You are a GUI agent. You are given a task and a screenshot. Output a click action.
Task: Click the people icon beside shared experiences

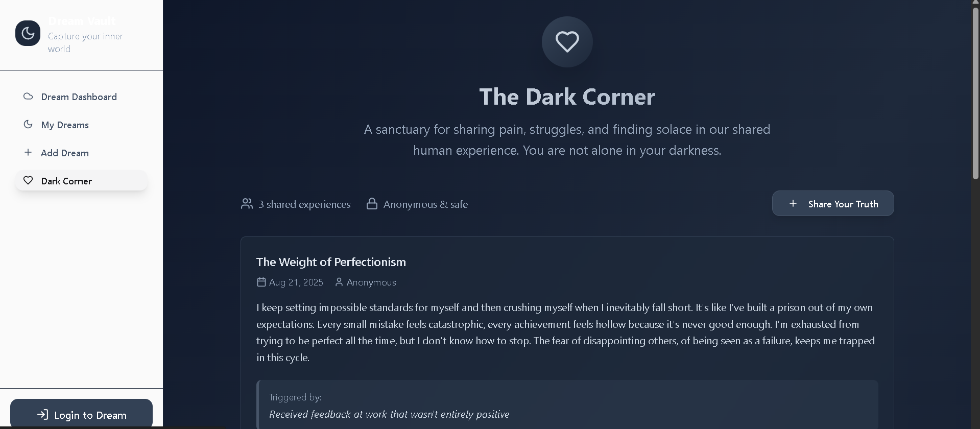pyautogui.click(x=247, y=204)
